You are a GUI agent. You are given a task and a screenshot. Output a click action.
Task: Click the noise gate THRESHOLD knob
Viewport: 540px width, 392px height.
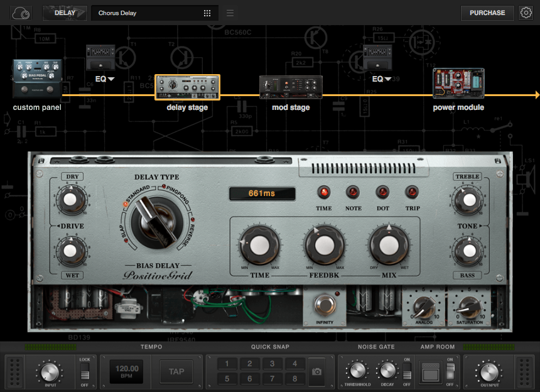[357, 371]
